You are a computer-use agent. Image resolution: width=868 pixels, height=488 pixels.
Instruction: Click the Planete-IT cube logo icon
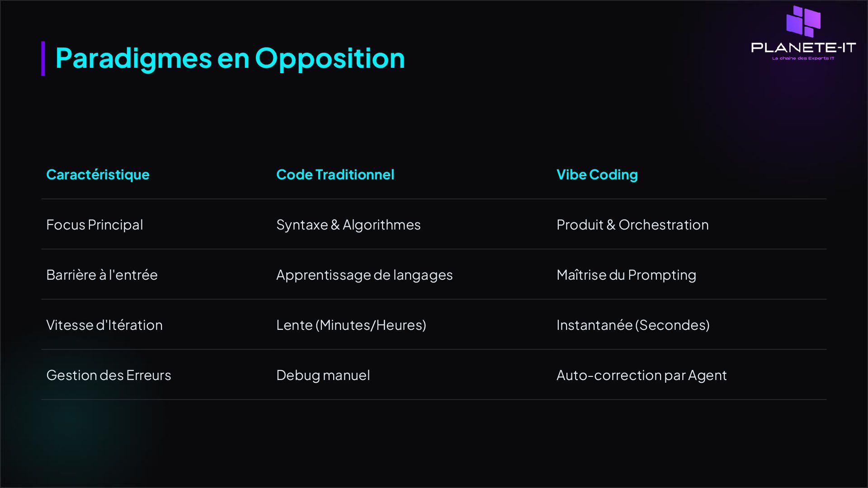pos(803,21)
